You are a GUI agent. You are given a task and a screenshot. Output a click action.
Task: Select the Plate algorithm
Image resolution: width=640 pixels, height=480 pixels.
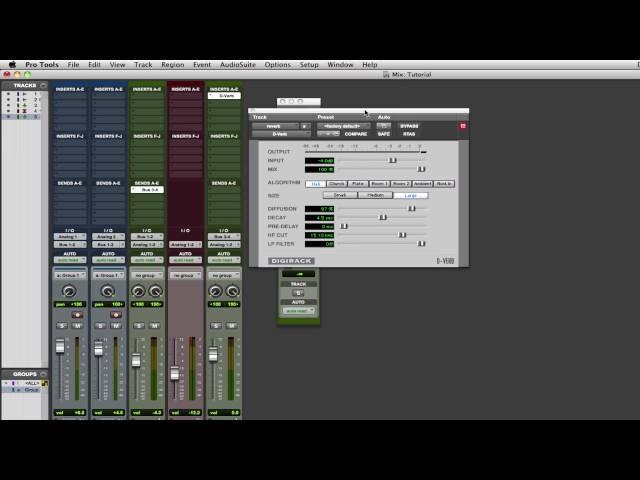click(358, 184)
